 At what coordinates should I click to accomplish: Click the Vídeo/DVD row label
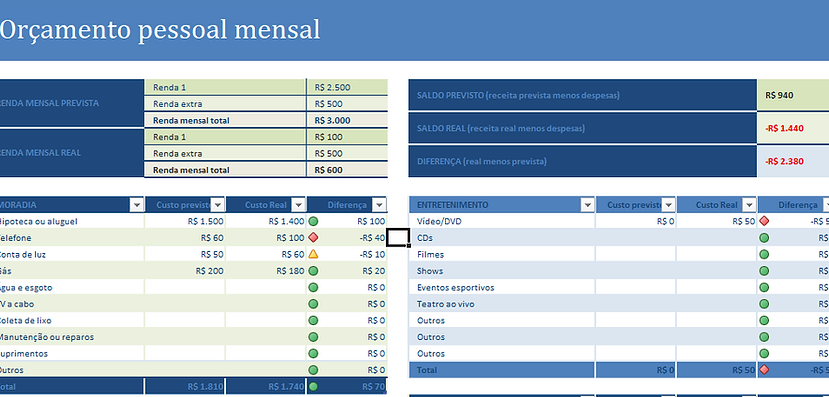(x=439, y=221)
